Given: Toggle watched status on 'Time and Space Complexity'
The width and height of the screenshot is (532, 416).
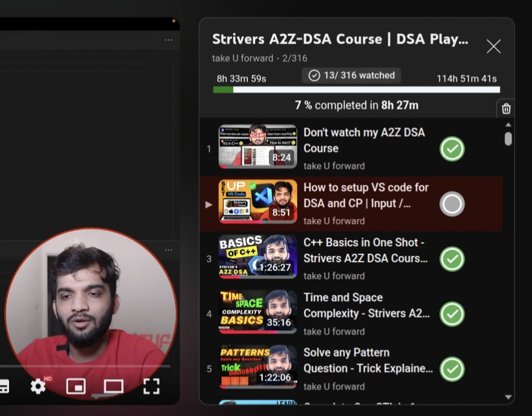Looking at the screenshot, I should click(451, 314).
